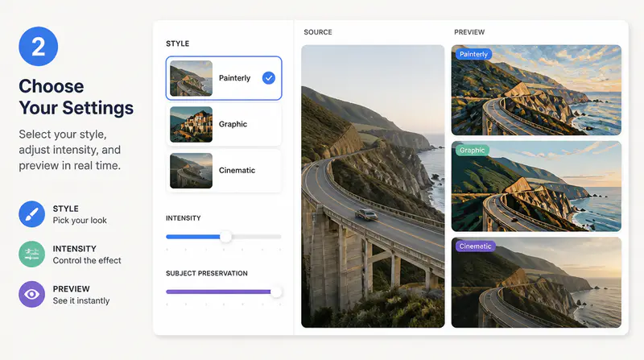Click the source coastal road photo
Image resolution: width=644 pixels, height=360 pixels.
tap(373, 186)
